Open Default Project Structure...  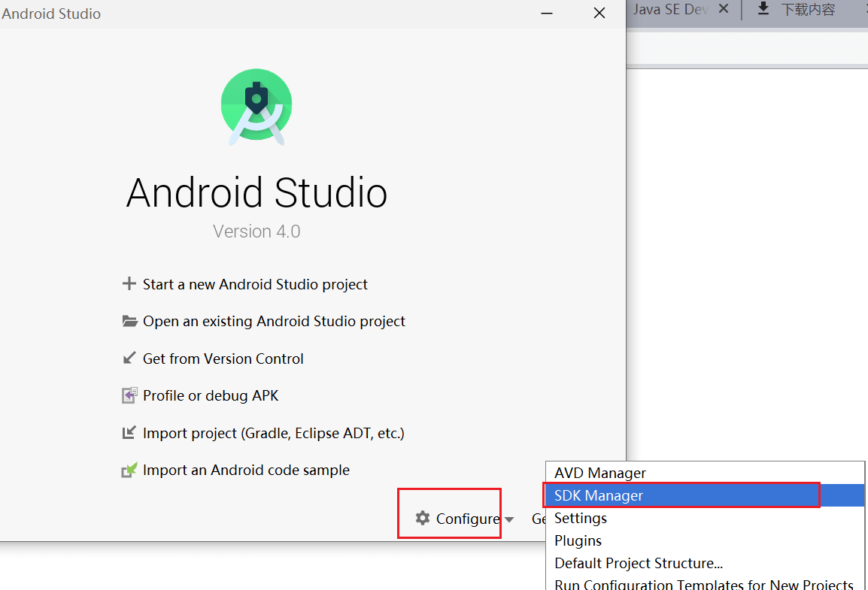pyautogui.click(x=705, y=563)
